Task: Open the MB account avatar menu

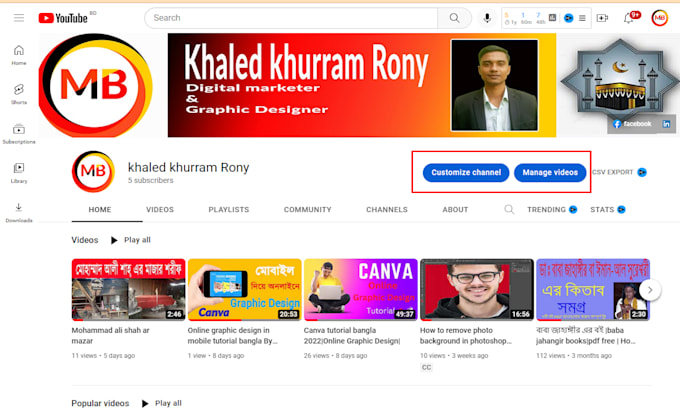Action: 660,18
